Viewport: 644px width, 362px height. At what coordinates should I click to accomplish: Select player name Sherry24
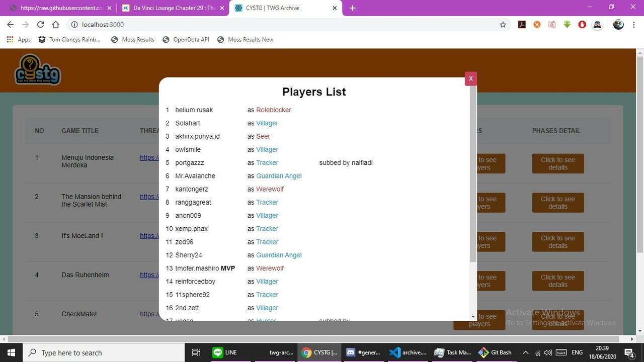(x=189, y=255)
